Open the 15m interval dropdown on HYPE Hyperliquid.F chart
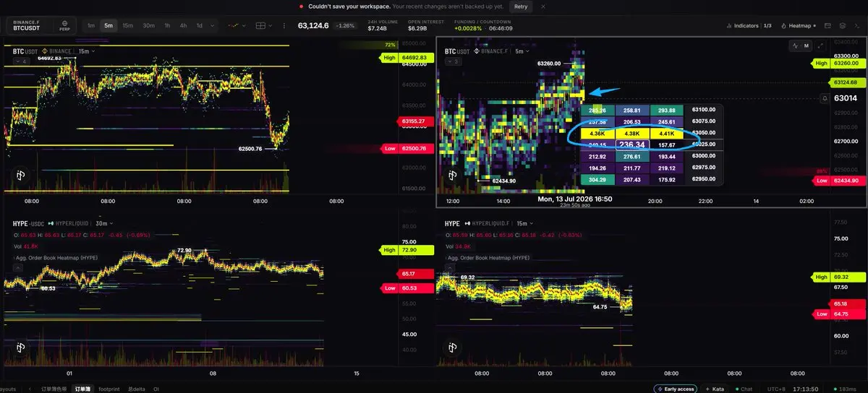This screenshot has width=868, height=393. click(x=524, y=223)
